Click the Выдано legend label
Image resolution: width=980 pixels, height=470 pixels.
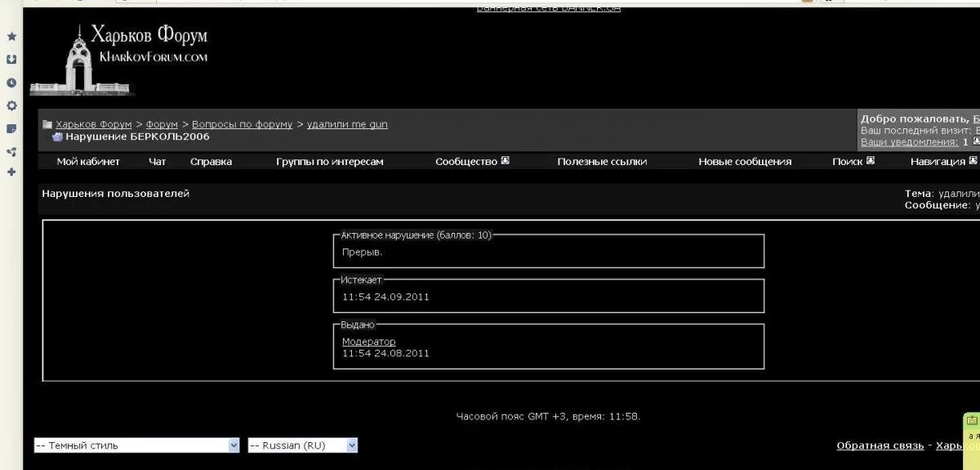358,325
